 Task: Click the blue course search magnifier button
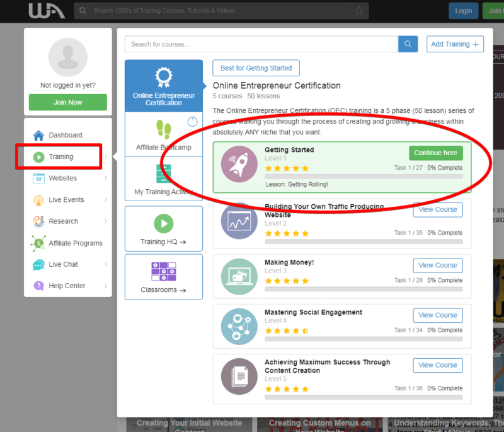point(408,44)
